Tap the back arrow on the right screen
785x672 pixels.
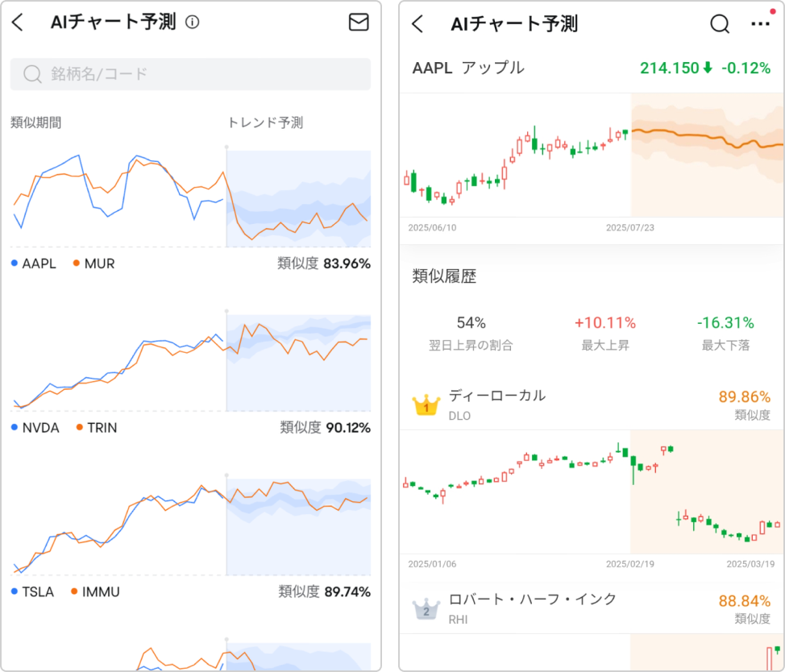click(417, 25)
